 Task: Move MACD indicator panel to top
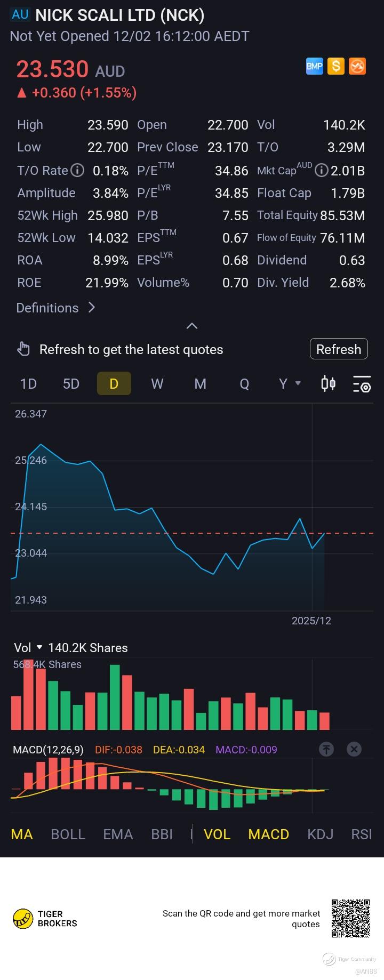click(x=326, y=749)
